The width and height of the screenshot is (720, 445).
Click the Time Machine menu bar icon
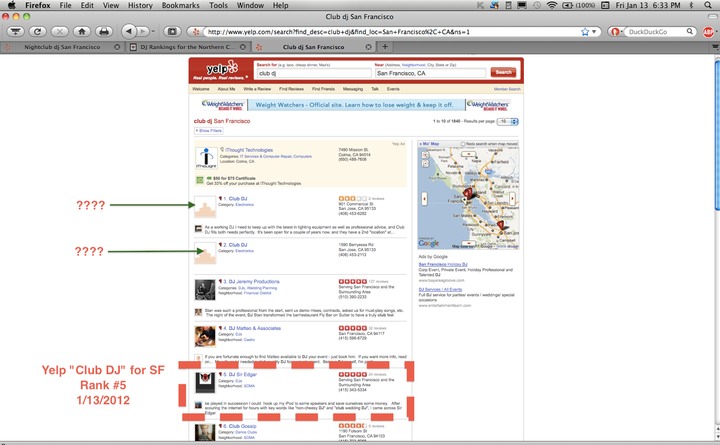tap(537, 6)
